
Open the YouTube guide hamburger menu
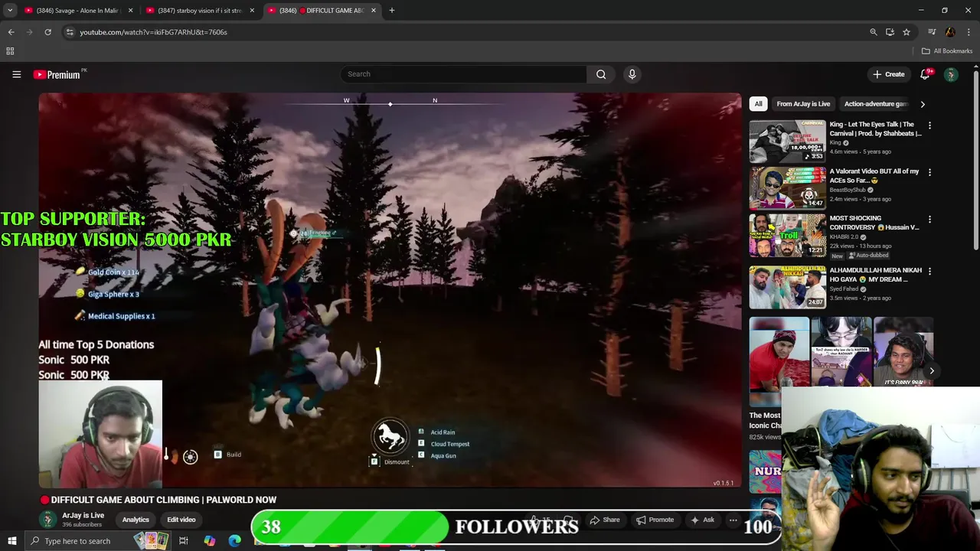tap(16, 74)
